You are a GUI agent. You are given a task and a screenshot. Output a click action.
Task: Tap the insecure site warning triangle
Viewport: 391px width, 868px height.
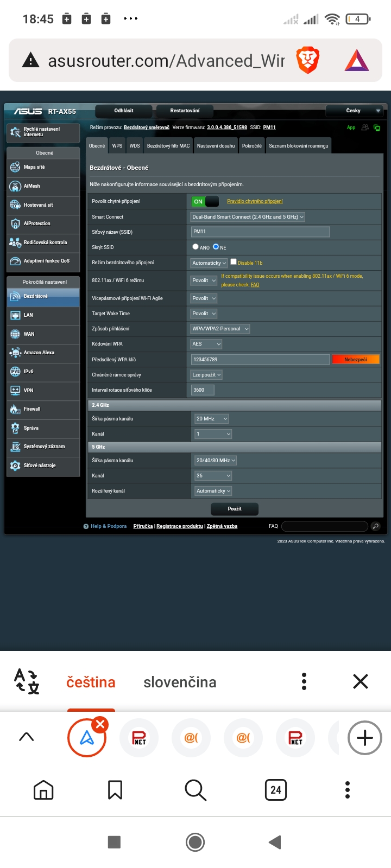[30, 60]
